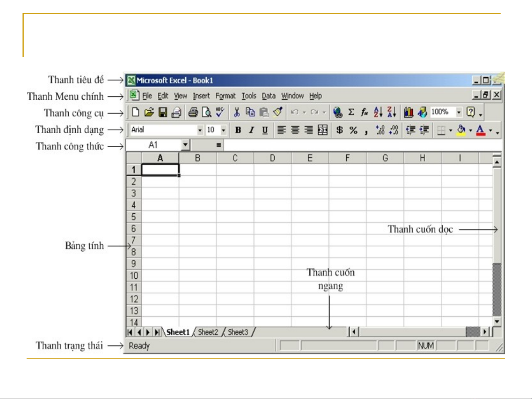
Task: Open the Fill Color bucket swatch
Action: [x=461, y=130]
